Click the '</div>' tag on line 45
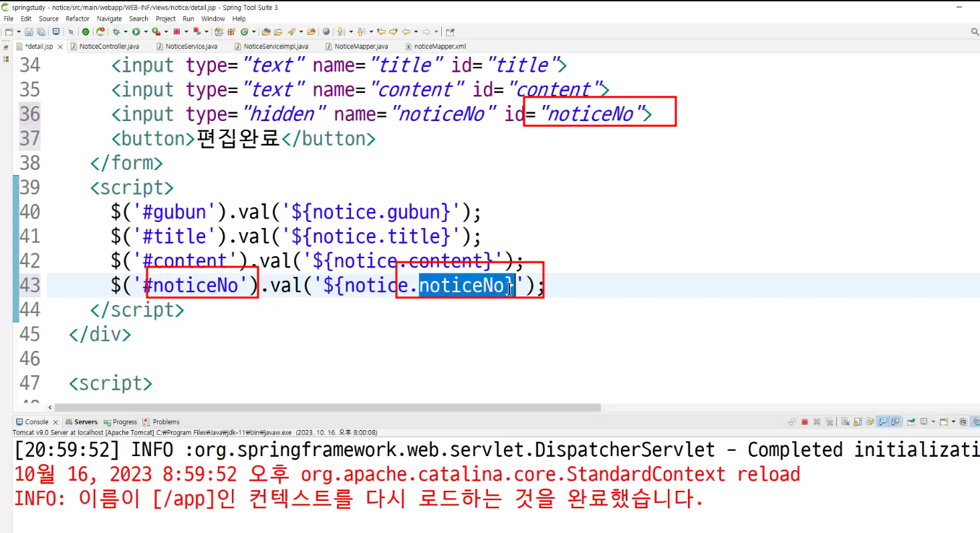980x533 pixels. point(100,334)
